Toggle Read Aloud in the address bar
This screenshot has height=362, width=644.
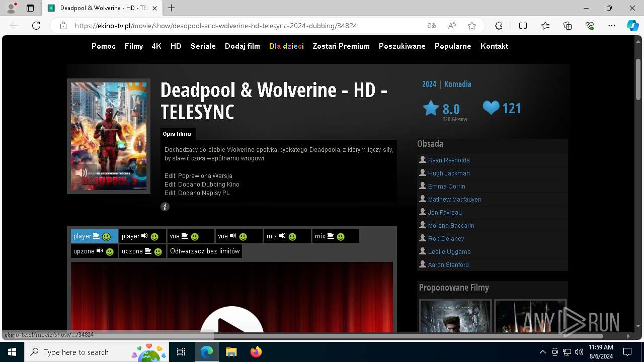[452, 26]
